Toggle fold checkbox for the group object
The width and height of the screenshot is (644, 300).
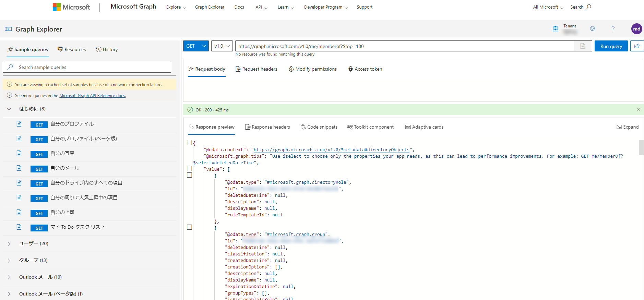189,227
